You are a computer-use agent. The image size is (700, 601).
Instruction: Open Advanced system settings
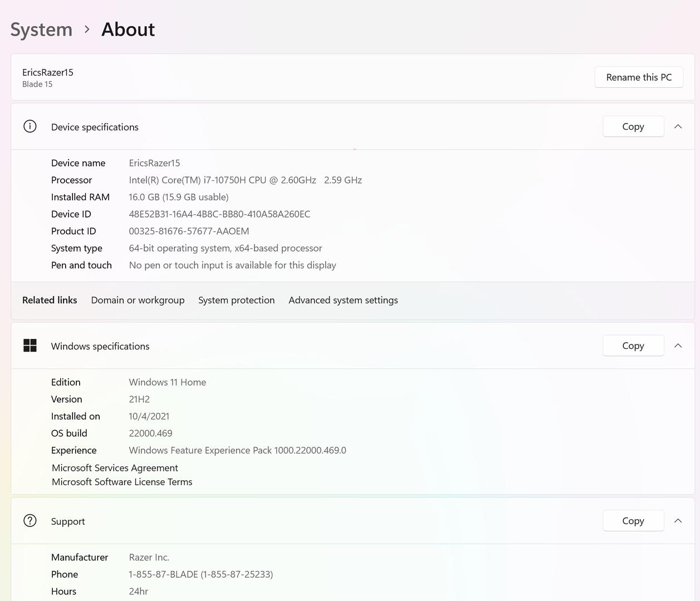point(343,300)
